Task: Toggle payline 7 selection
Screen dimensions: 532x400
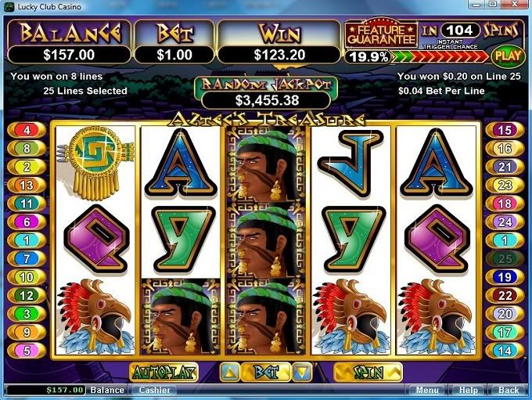Action: click(x=27, y=259)
